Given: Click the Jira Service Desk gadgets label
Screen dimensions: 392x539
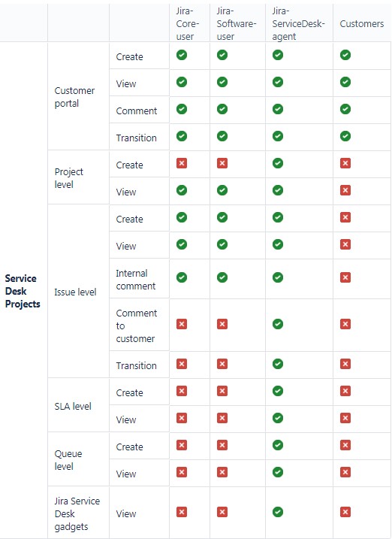Looking at the screenshot, I should coord(77,513).
